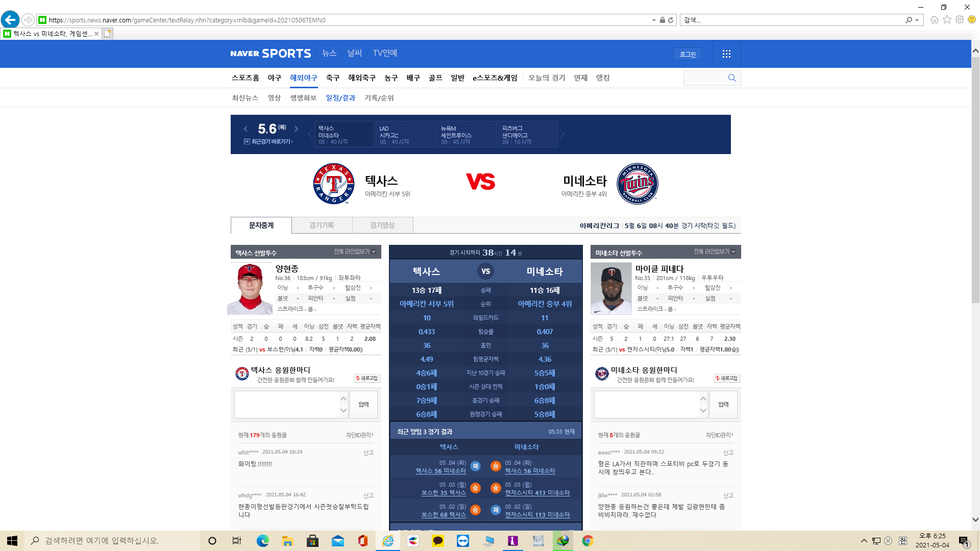Open the notification center icon
This screenshot has width=980, height=551.
point(964,541)
